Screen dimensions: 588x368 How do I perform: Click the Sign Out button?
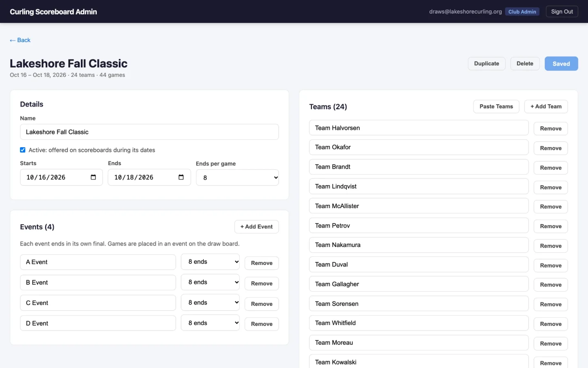click(x=562, y=11)
